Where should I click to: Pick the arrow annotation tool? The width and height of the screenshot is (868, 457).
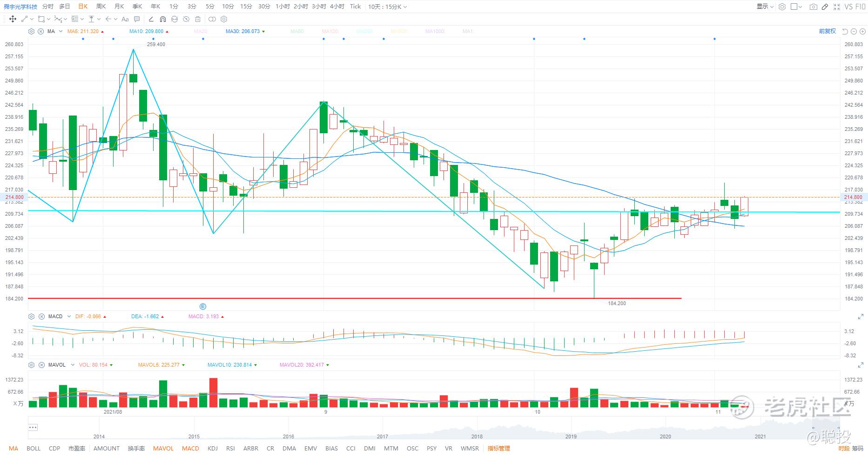pyautogui.click(x=108, y=19)
